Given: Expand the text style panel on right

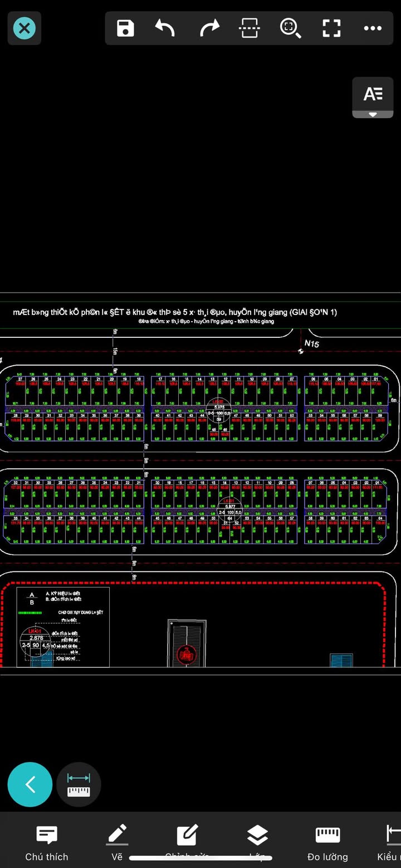Looking at the screenshot, I should pos(373,98).
